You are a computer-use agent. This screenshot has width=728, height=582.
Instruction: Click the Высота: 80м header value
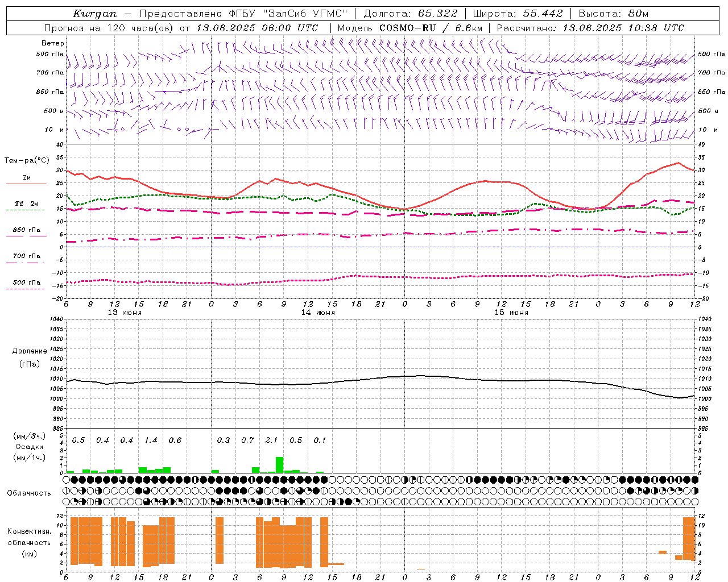[614, 14]
